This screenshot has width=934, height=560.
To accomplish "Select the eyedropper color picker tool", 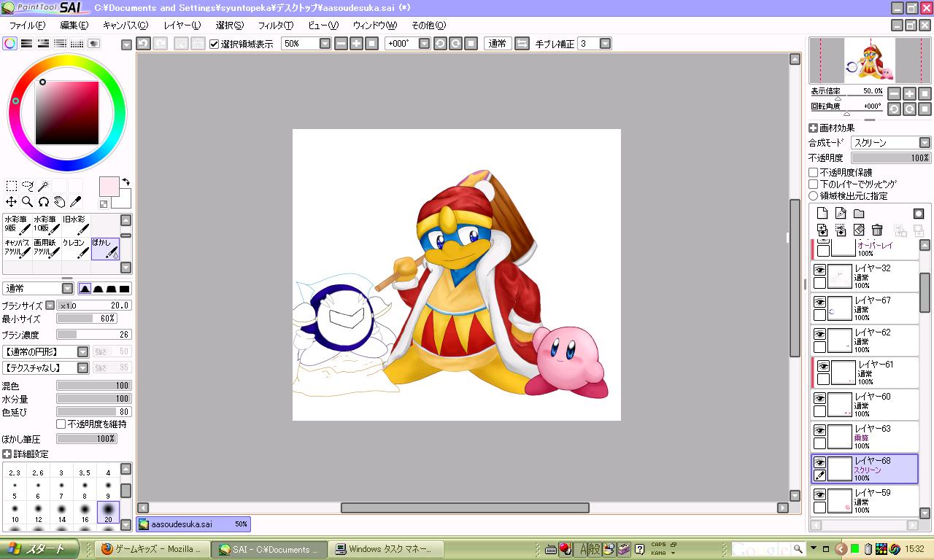I will click(x=75, y=202).
